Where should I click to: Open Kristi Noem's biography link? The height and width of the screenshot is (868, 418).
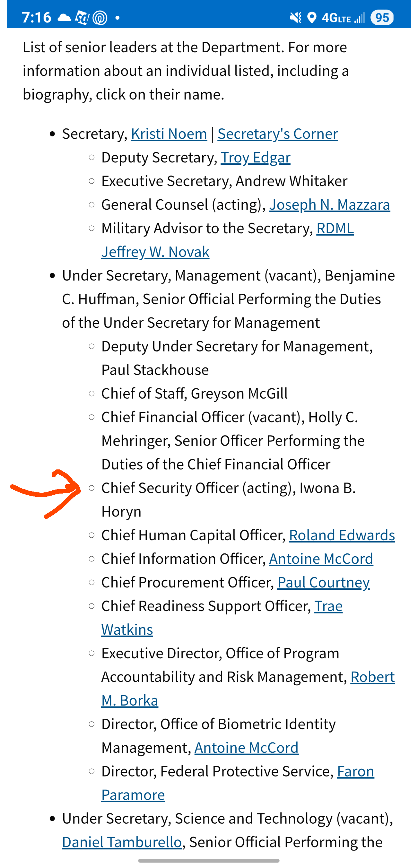(169, 134)
